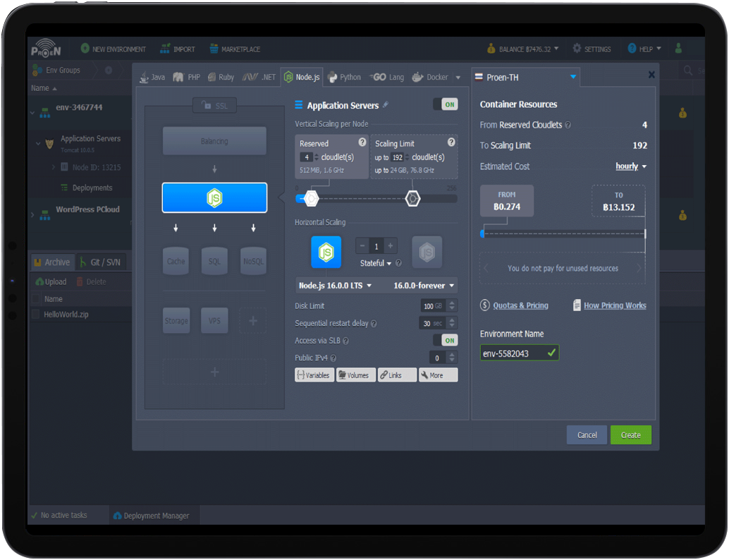Open the Import option
Viewport: 729px width, 560px height.
click(178, 49)
